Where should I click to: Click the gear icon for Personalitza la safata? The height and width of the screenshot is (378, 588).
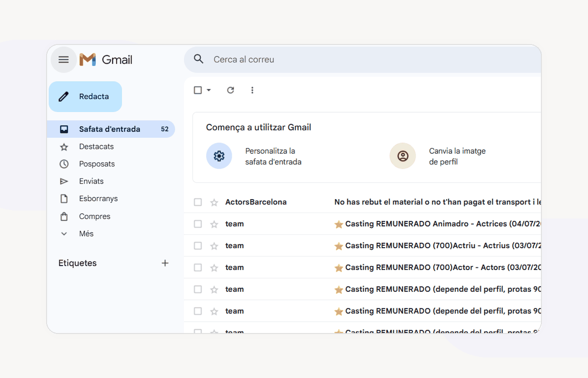[x=219, y=156]
